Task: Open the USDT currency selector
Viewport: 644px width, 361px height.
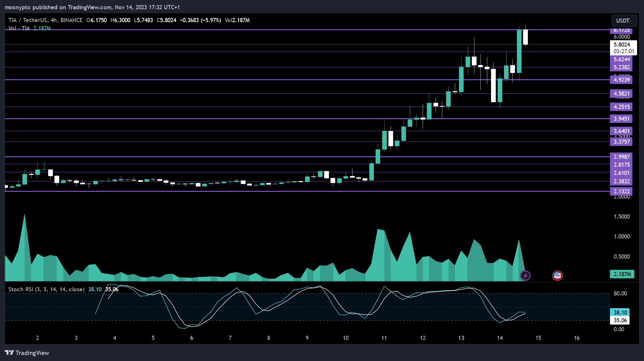Action: (624, 21)
